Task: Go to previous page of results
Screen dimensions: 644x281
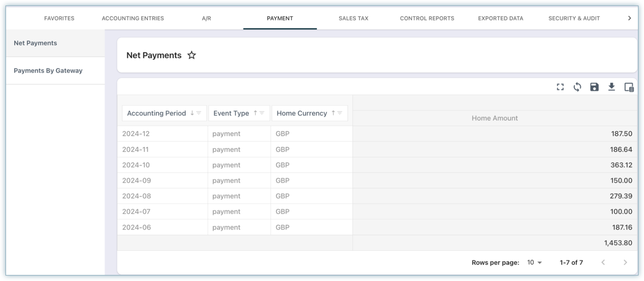Action: pyautogui.click(x=603, y=263)
